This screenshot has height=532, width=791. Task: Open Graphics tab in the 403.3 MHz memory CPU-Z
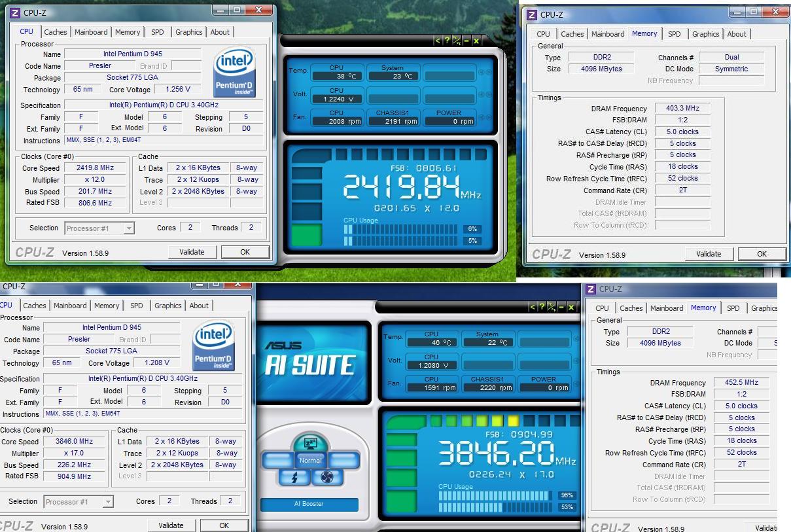tap(705, 34)
